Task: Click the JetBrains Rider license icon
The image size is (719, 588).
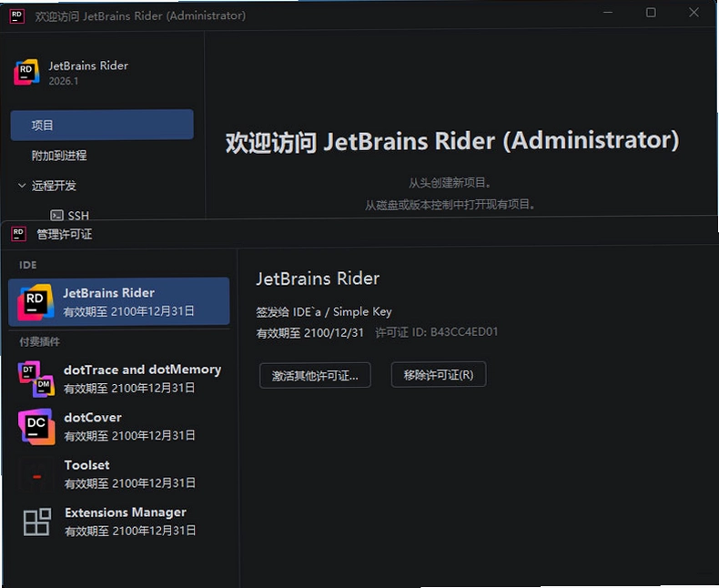Action: [x=35, y=302]
